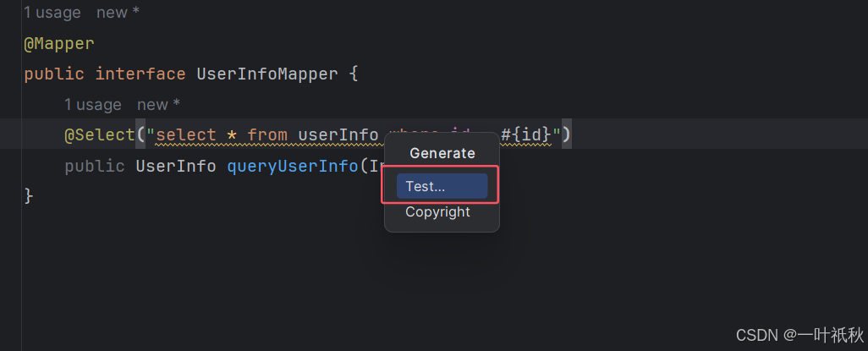Choose Copyright from the Generate popup
Viewport: 868px width, 351px height.
click(x=437, y=212)
